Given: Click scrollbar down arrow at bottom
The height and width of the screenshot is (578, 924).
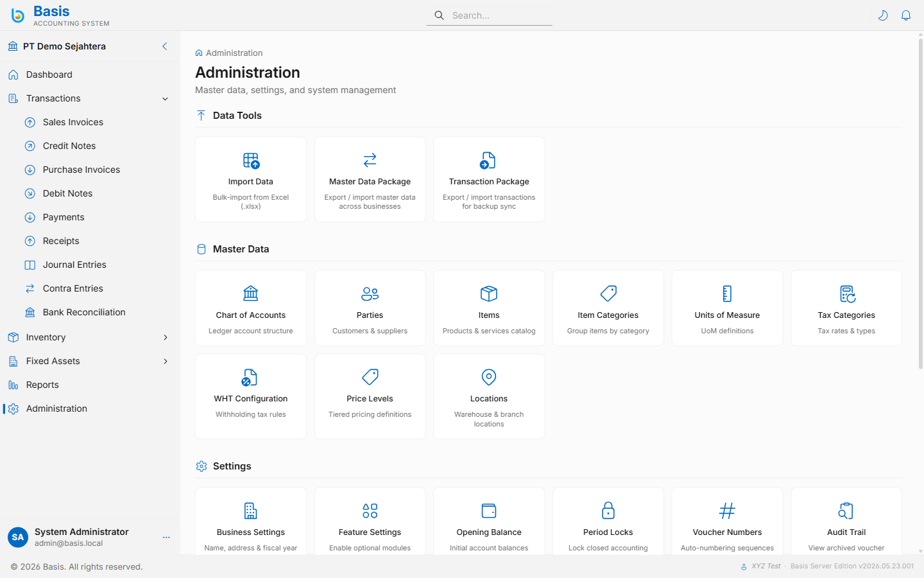Looking at the screenshot, I should (921, 551).
